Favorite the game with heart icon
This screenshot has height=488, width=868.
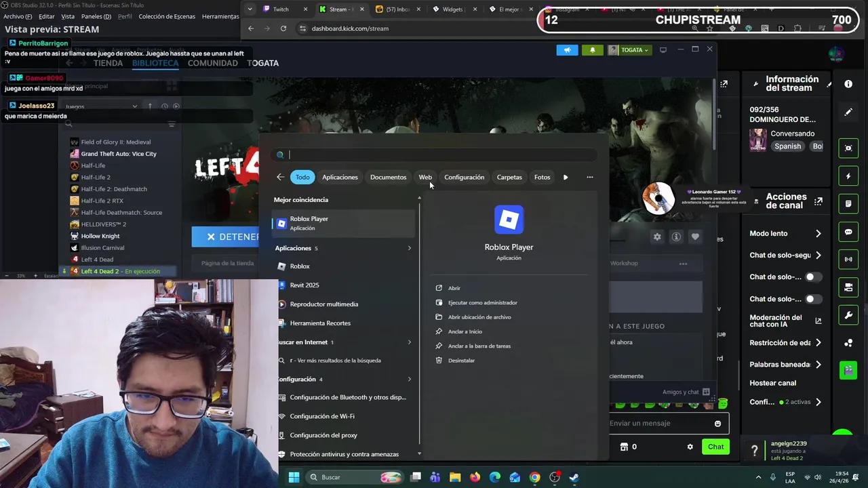[x=695, y=237]
